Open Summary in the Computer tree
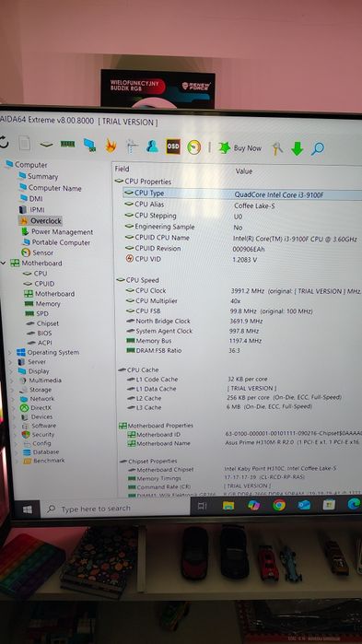The width and height of the screenshot is (362, 644). (x=38, y=177)
